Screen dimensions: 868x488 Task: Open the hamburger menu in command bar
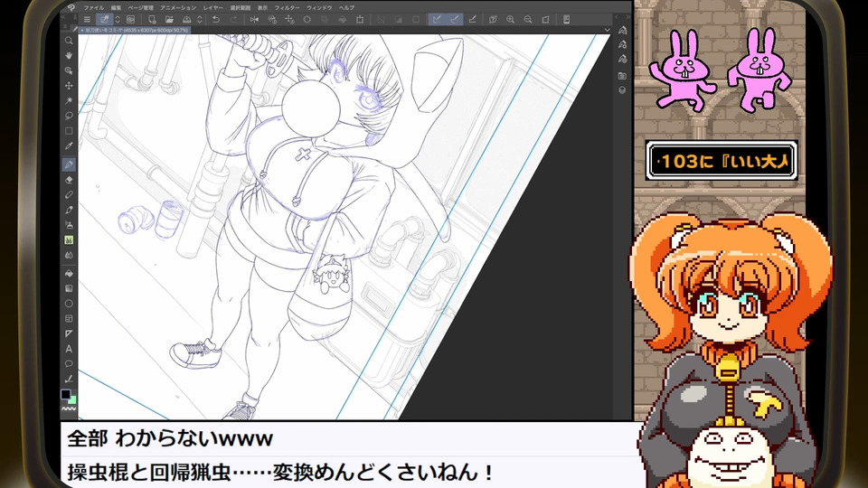87,19
